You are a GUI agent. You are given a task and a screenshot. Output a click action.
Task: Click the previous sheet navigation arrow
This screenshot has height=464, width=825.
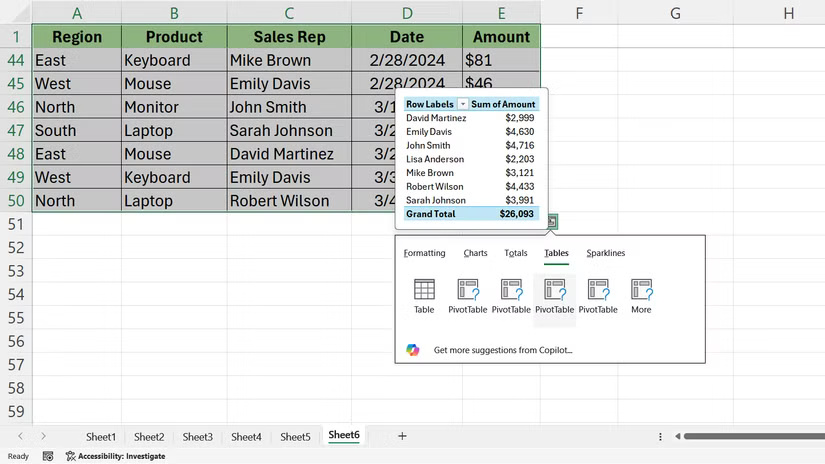(x=20, y=436)
